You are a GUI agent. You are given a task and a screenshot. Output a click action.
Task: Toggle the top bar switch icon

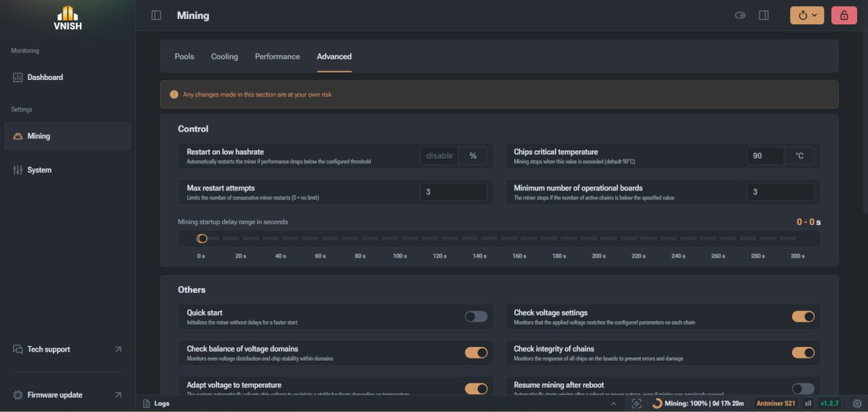741,15
